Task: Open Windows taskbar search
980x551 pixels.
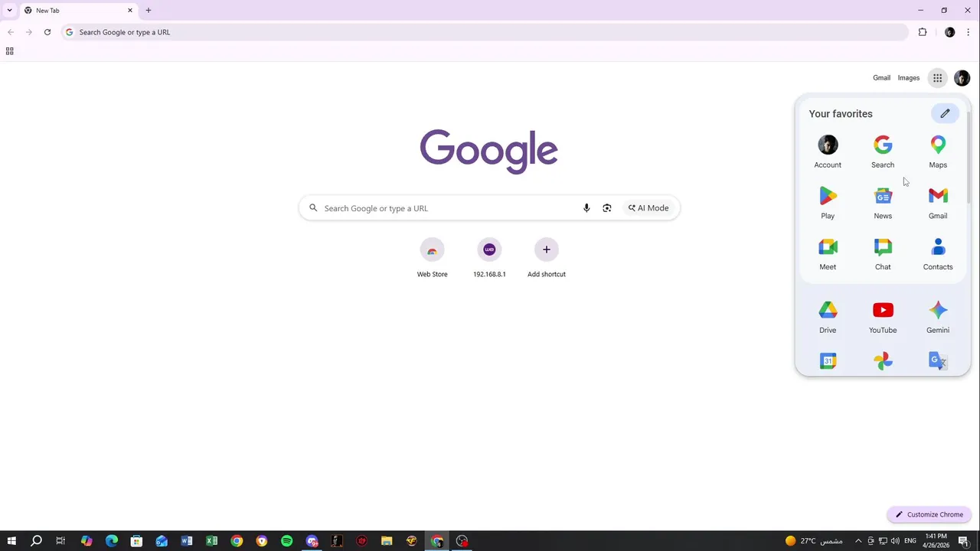Action: tap(36, 541)
